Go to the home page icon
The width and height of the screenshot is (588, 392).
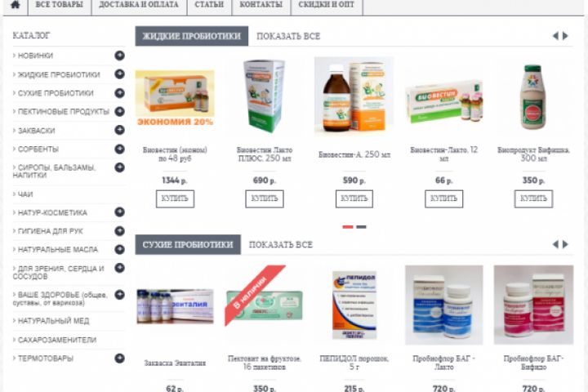(16, 5)
